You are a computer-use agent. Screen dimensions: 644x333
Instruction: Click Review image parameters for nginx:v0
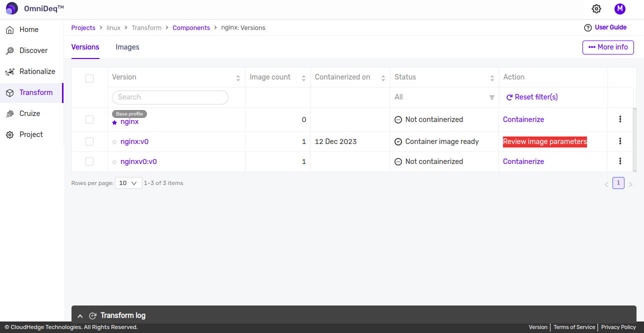(545, 141)
